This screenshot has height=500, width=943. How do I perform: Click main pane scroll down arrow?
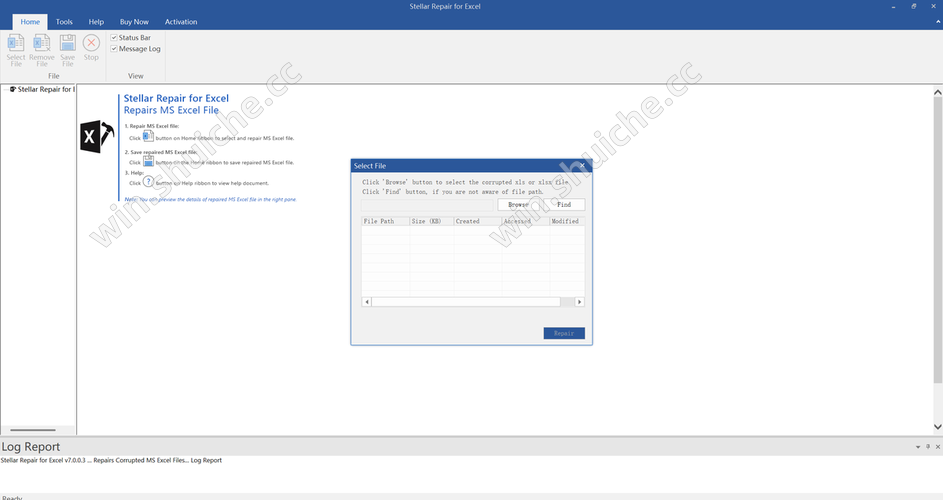938,427
